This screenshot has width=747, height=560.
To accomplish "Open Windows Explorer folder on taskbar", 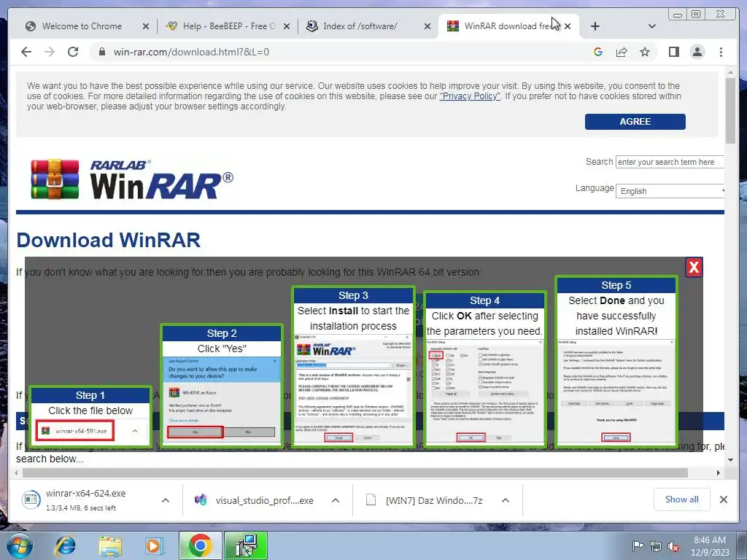I will (110, 545).
